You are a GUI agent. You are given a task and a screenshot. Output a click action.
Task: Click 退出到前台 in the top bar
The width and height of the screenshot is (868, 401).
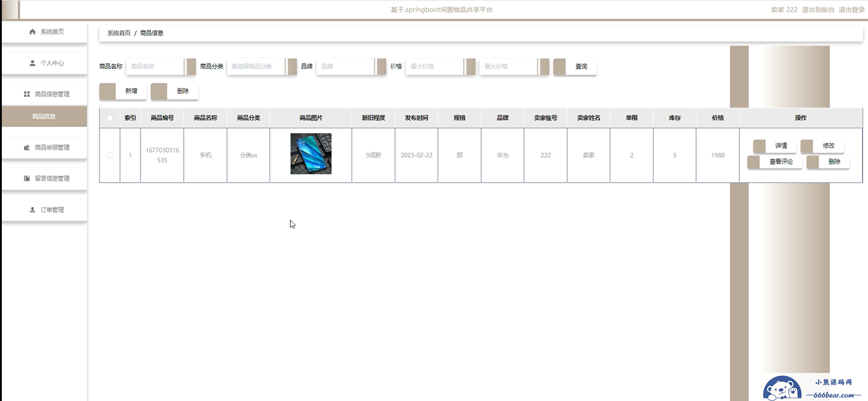pos(818,10)
